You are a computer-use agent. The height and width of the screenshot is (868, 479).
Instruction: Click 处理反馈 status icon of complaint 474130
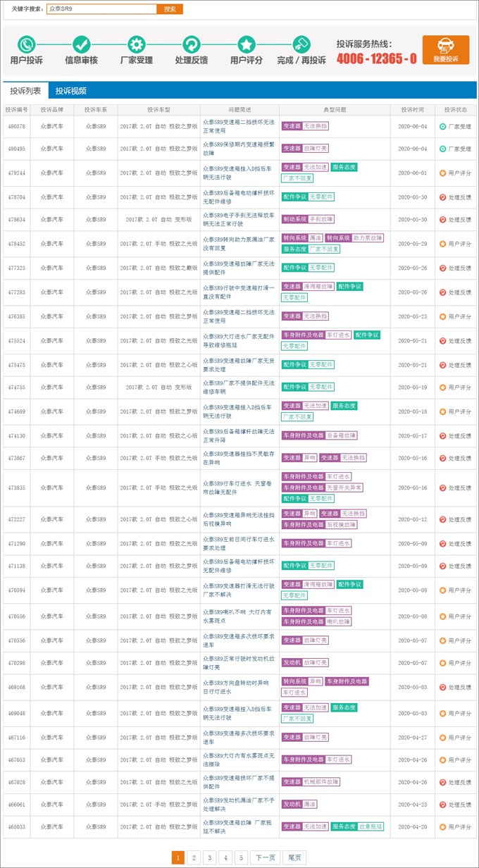pos(442,435)
